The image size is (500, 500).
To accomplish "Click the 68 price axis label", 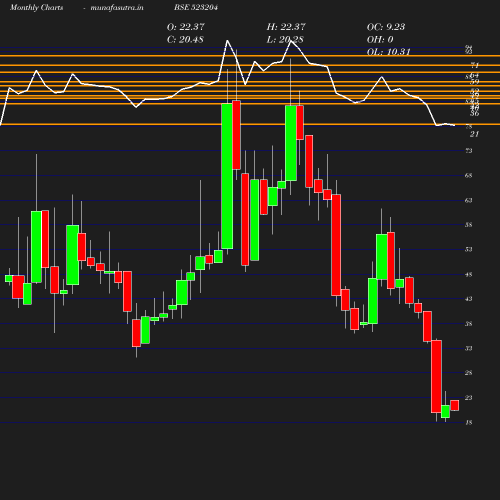I will tap(469, 175).
